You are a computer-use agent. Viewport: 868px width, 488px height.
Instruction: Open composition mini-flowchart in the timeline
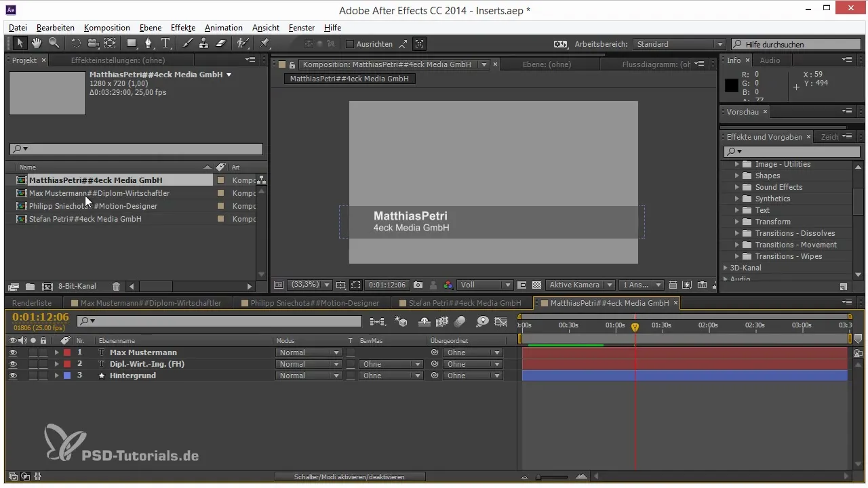[x=377, y=321]
